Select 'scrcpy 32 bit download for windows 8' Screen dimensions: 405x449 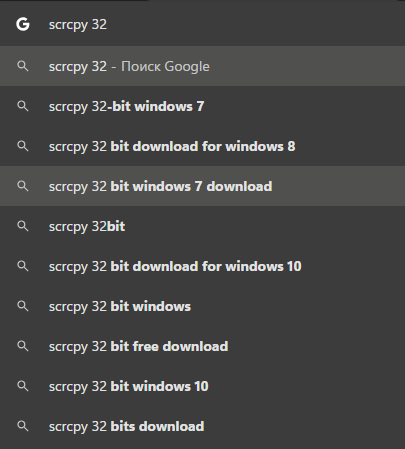click(x=202, y=146)
